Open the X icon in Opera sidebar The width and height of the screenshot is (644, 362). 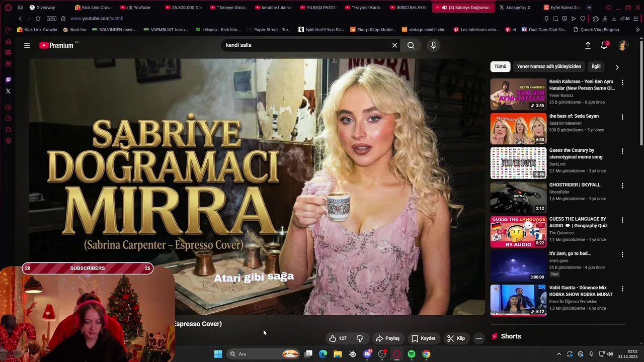click(8, 91)
